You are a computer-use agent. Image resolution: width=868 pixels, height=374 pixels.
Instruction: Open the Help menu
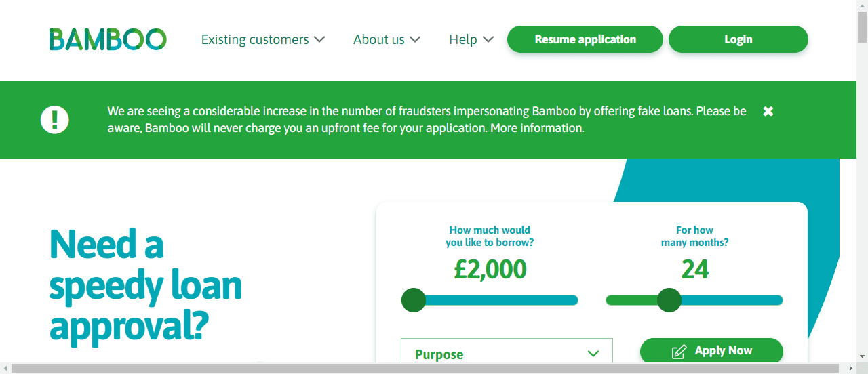pyautogui.click(x=471, y=39)
